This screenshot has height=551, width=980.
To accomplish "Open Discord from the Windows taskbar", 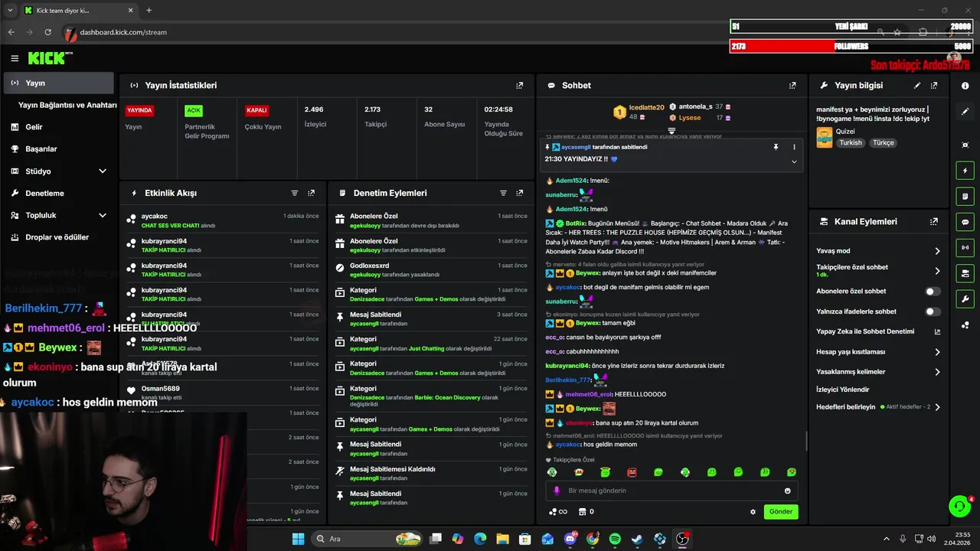I will [570, 539].
